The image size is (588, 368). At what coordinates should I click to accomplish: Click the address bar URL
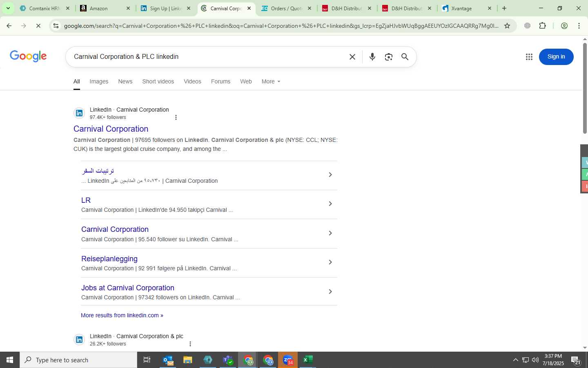coord(281,26)
